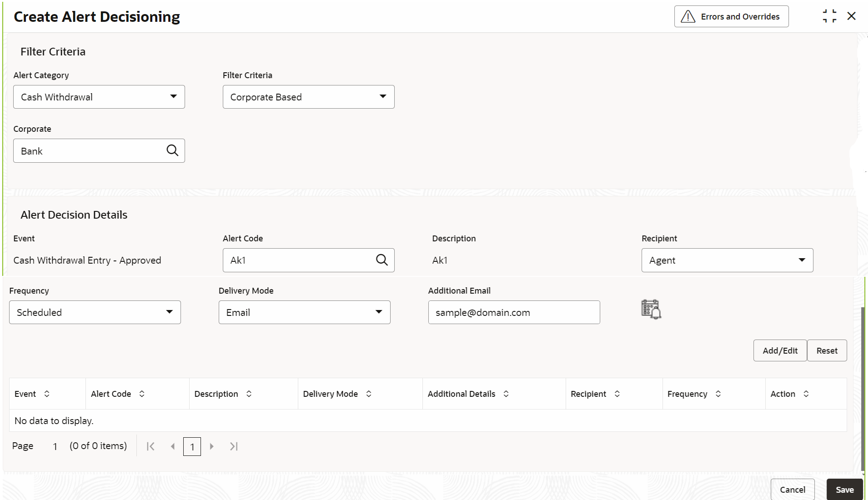This screenshot has width=868, height=500.
Task: Go to last page of table
Action: pos(234,446)
